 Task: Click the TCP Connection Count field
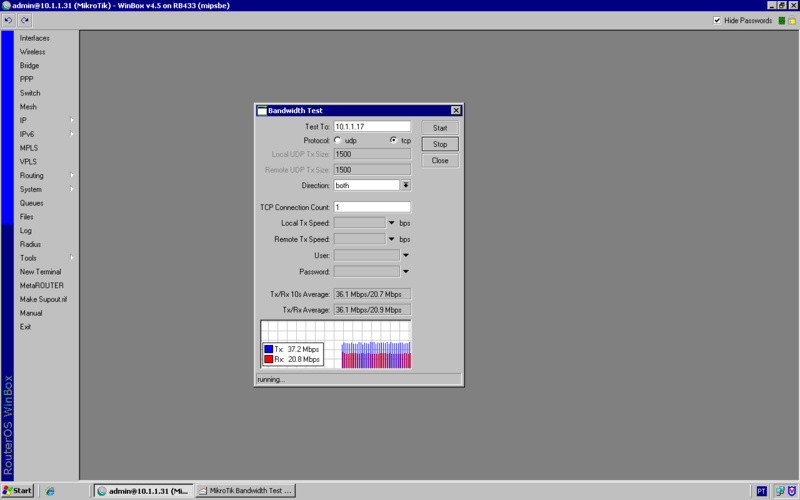coord(372,207)
